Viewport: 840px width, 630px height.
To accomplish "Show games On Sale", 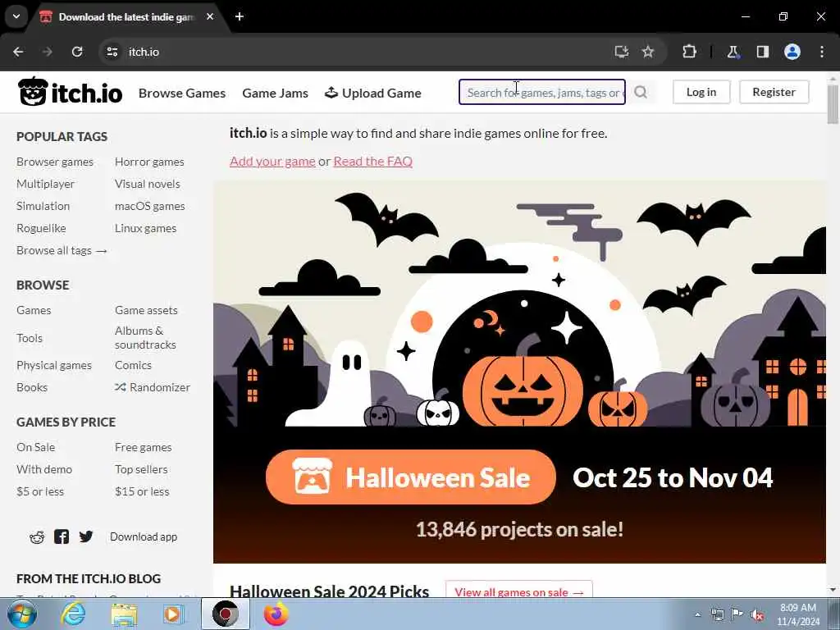I will click(36, 447).
